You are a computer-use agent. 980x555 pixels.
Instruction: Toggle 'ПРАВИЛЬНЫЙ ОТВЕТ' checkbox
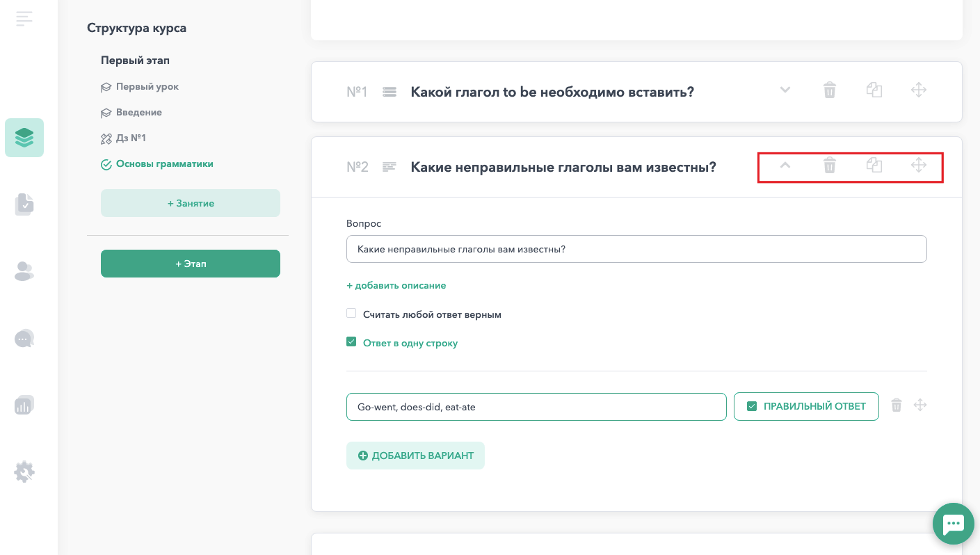tap(752, 406)
